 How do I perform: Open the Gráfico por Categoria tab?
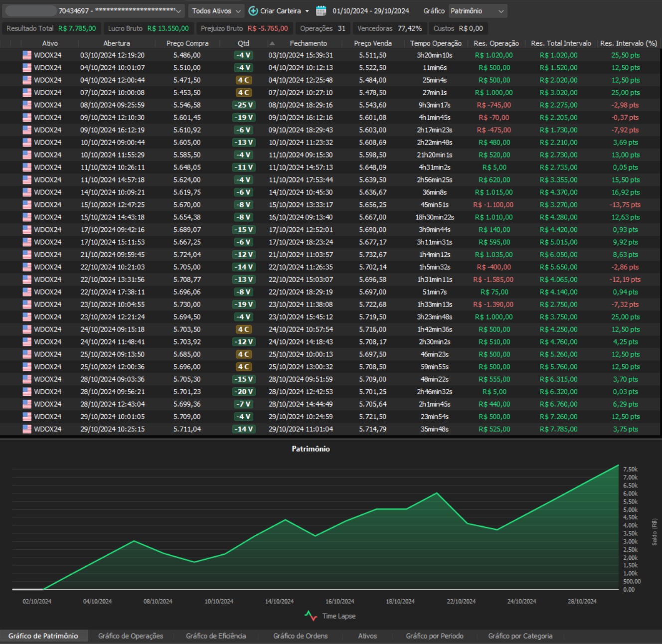point(520,636)
